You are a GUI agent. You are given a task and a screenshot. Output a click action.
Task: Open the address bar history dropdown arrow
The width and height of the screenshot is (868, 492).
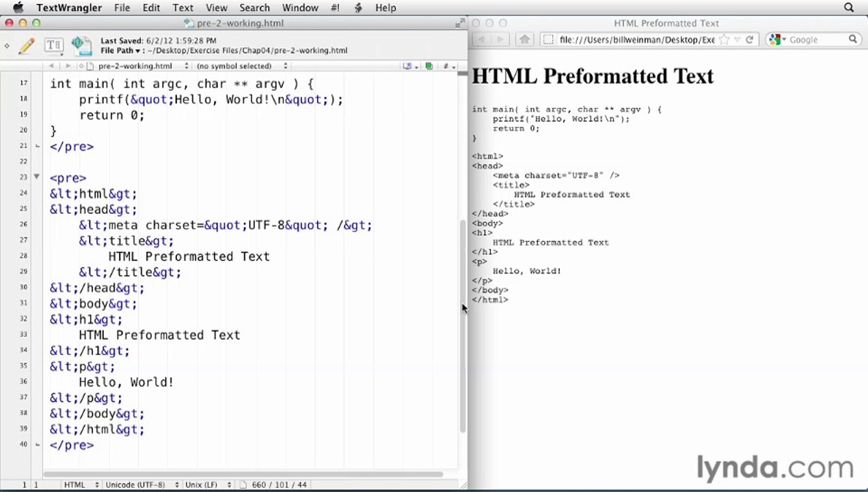737,40
